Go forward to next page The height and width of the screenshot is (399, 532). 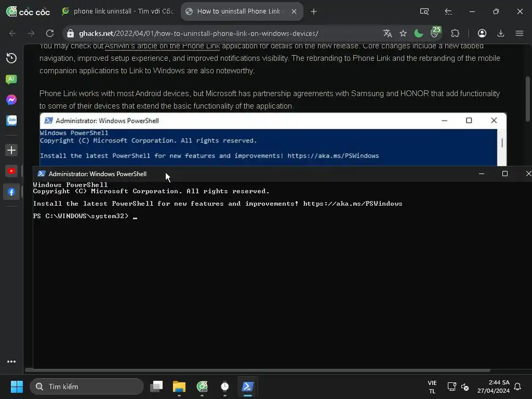pyautogui.click(x=31, y=33)
